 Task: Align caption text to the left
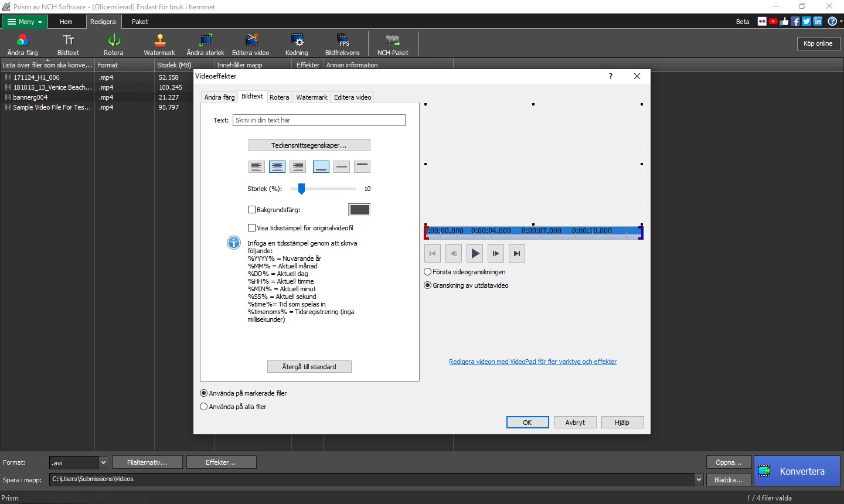(257, 167)
